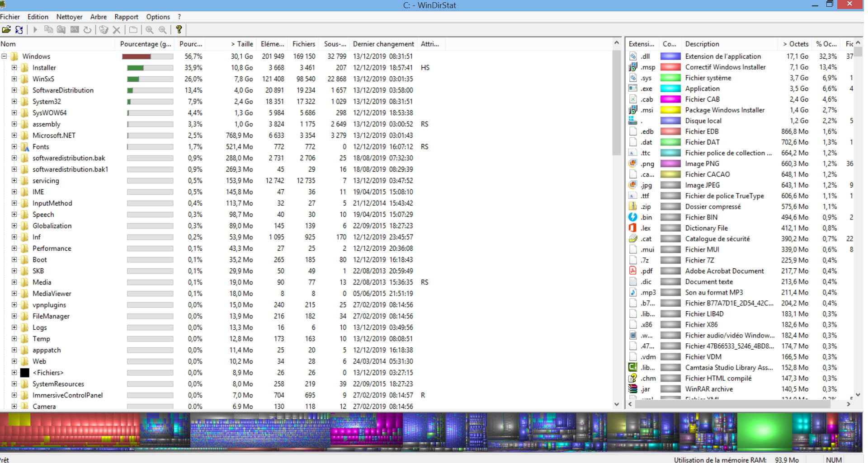
Task: Click the Open folder toolbar icon
Action: (6, 30)
